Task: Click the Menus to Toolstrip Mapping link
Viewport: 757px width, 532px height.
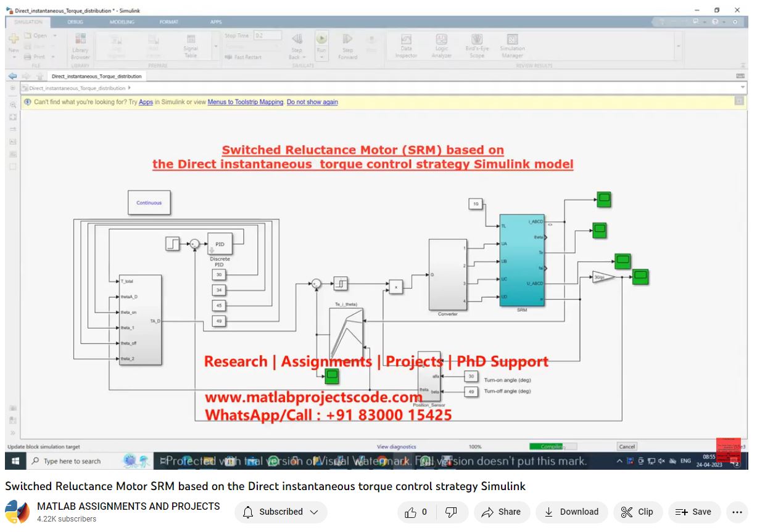Action: pyautogui.click(x=245, y=102)
